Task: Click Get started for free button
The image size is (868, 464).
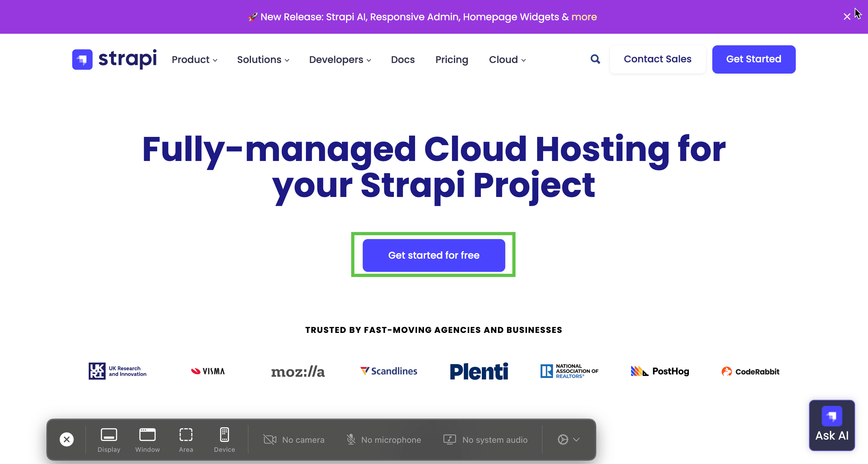Action: (x=434, y=255)
